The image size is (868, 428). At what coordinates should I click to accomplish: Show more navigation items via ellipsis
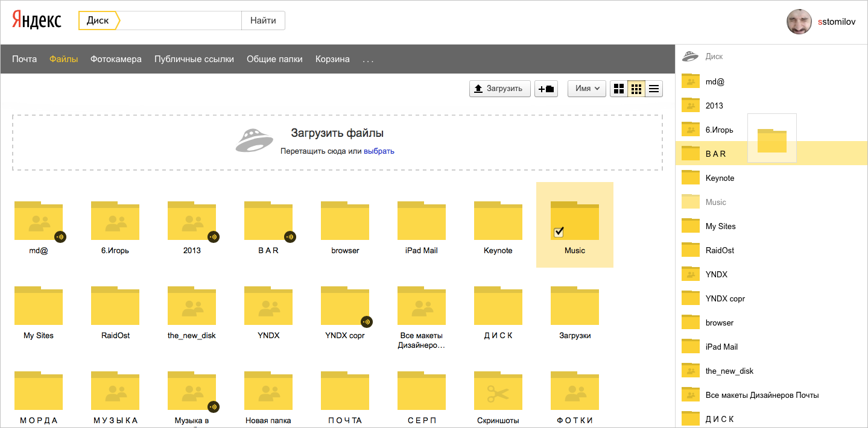[x=368, y=60]
